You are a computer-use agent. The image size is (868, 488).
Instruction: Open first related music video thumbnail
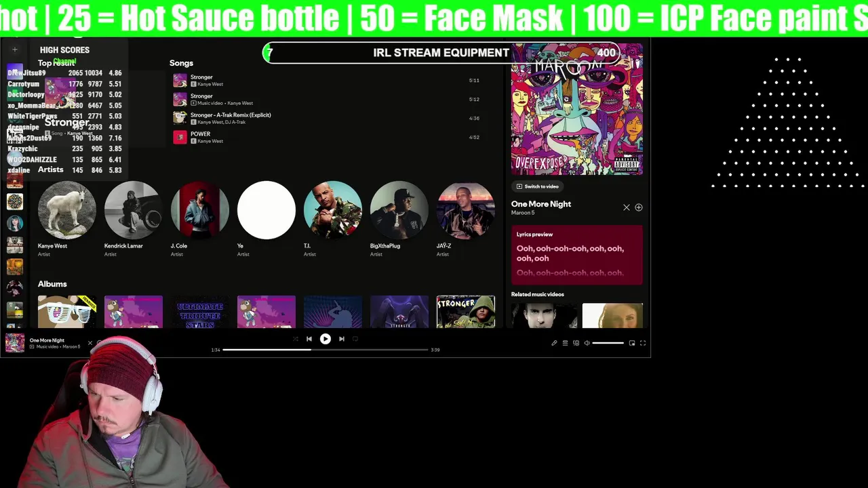pos(545,315)
